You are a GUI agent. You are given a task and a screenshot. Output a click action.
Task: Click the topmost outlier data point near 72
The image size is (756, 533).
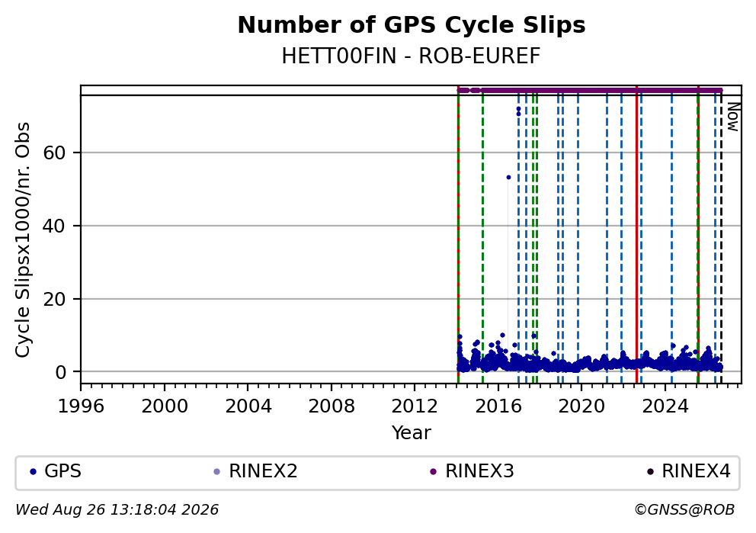pyautogui.click(x=518, y=109)
